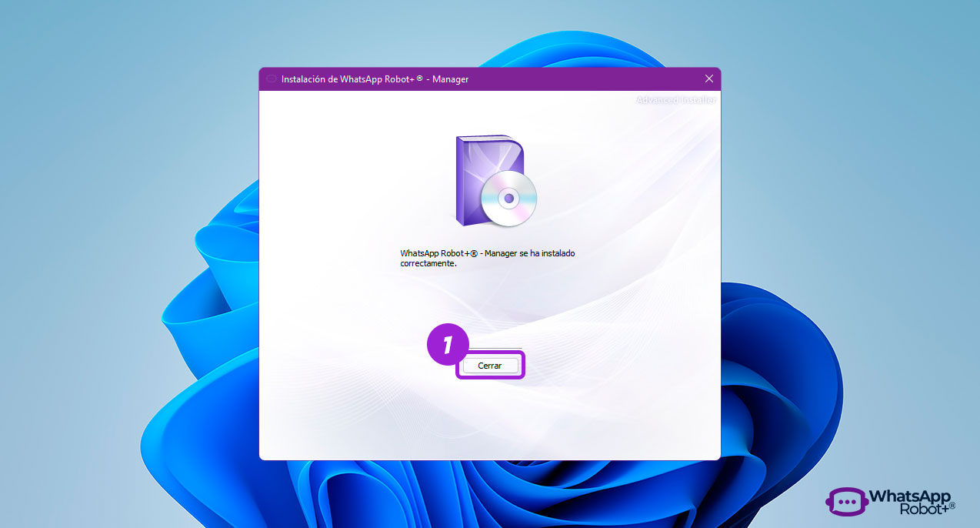Click the software box with CD icon
This screenshot has height=528, width=980.
[x=495, y=181]
